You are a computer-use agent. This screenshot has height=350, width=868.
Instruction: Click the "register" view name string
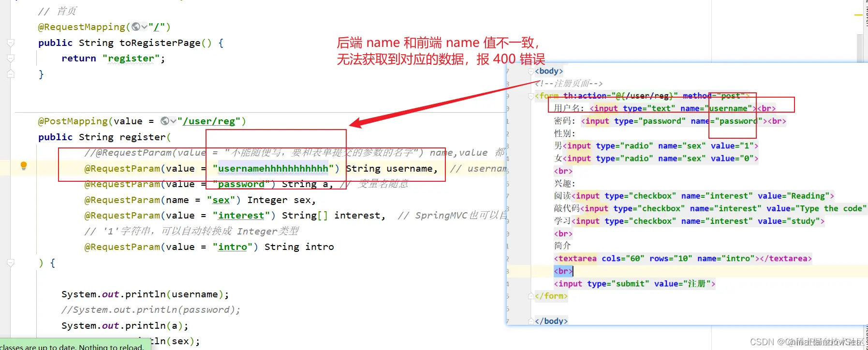coord(131,58)
